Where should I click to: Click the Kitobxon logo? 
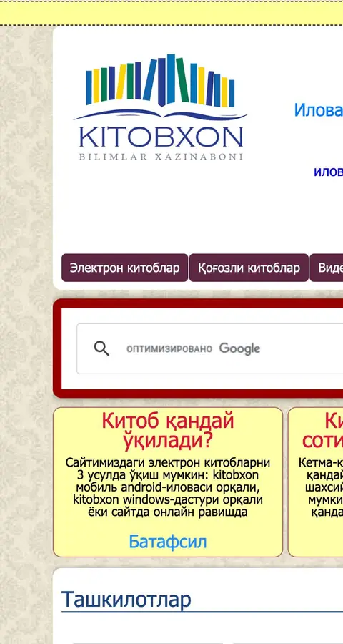click(160, 107)
